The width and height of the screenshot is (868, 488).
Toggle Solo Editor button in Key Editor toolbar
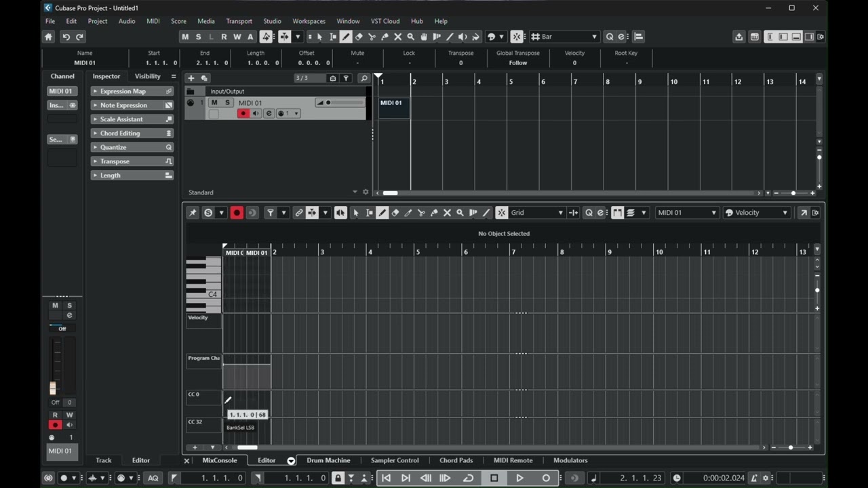click(208, 213)
